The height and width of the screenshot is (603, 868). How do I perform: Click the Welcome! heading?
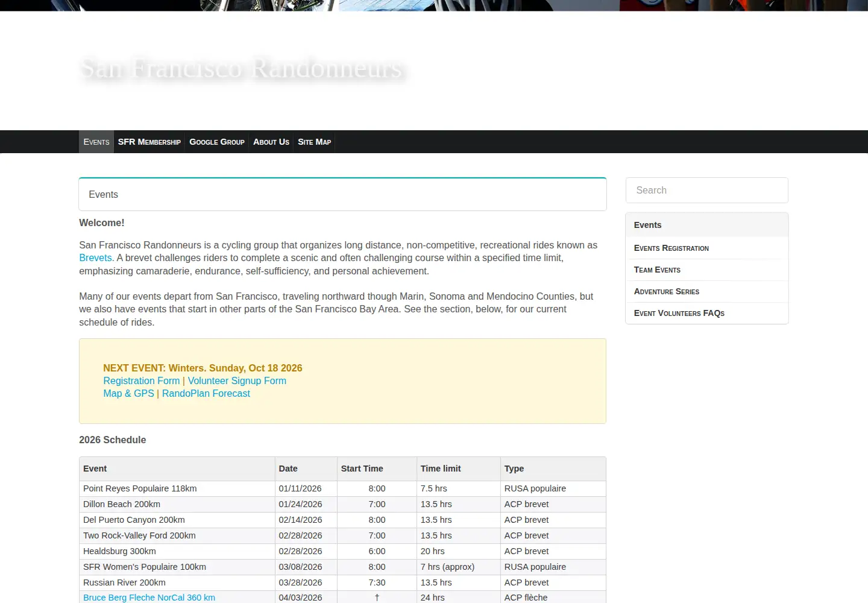pos(102,223)
